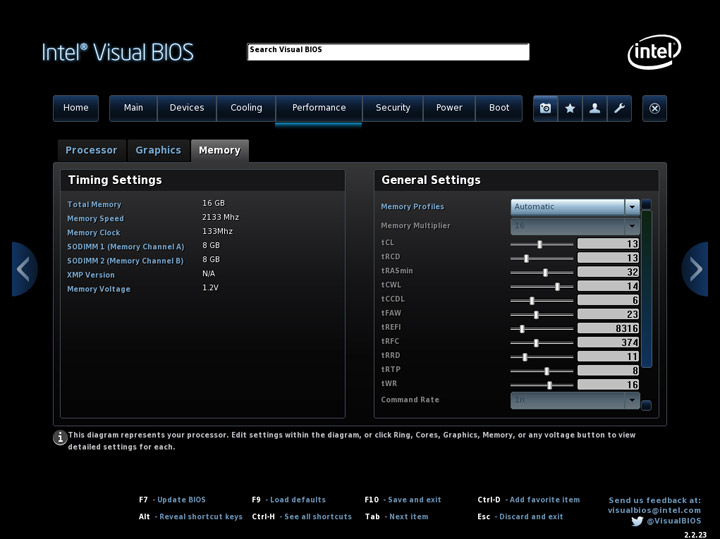
Task: Click the Twitter bird icon
Action: tap(637, 521)
